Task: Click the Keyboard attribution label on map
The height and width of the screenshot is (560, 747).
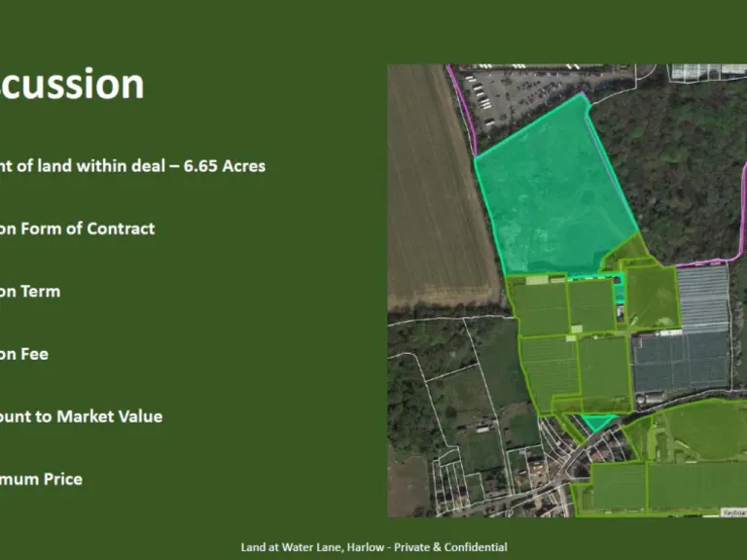Action: point(734,511)
